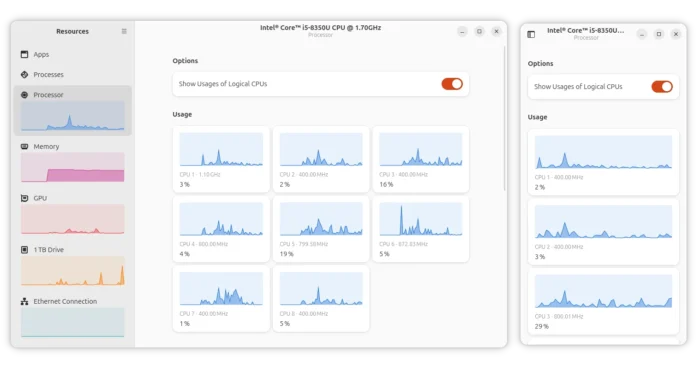Click the Usage heading in narrow window

(538, 117)
